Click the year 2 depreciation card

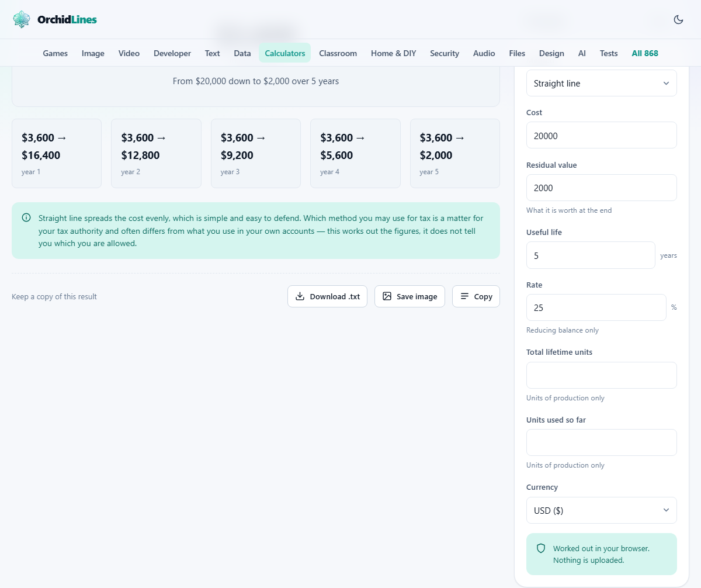156,153
